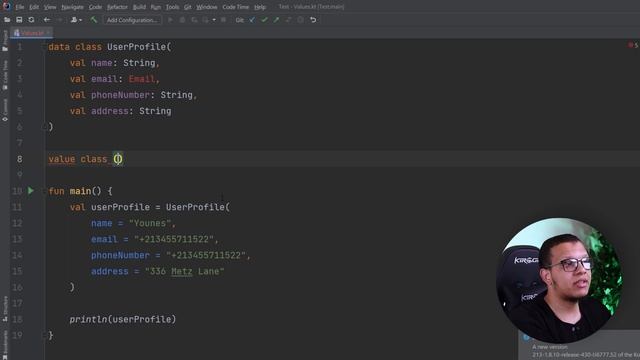This screenshot has width=640, height=360.
Task: Open the Code menu
Action: click(95, 7)
